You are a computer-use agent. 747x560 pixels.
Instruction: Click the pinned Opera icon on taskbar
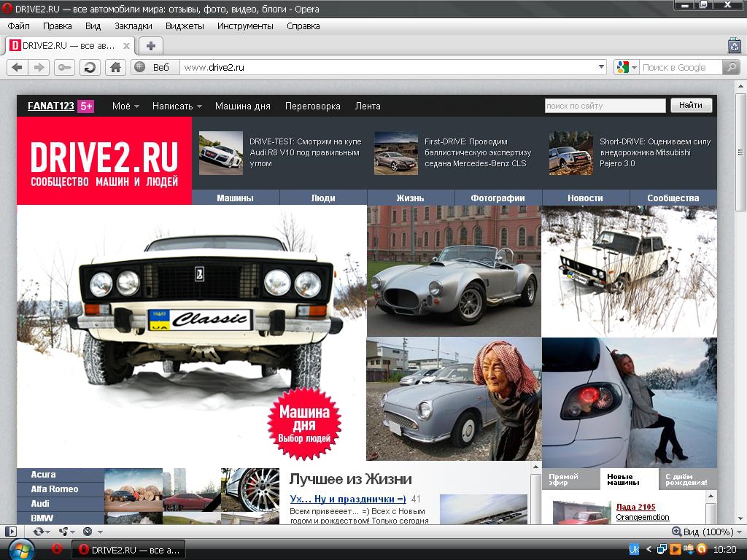56,549
